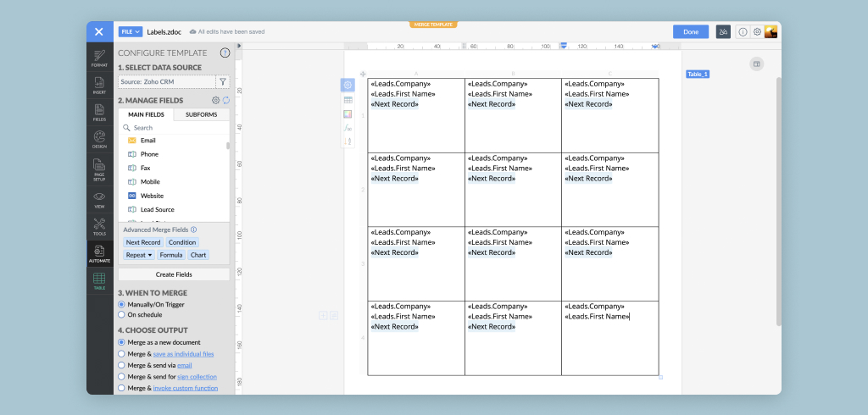Open the View sidebar panel
The height and width of the screenshot is (415, 868).
coord(100,200)
